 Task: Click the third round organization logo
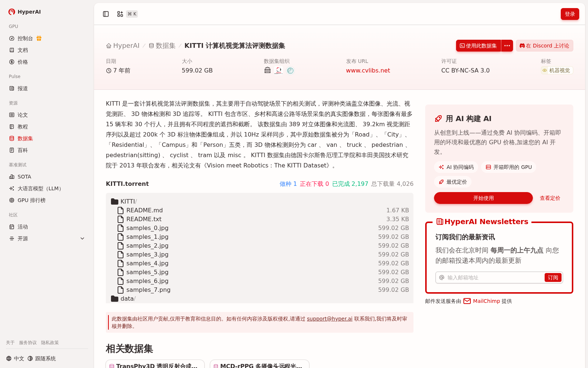tap(290, 70)
